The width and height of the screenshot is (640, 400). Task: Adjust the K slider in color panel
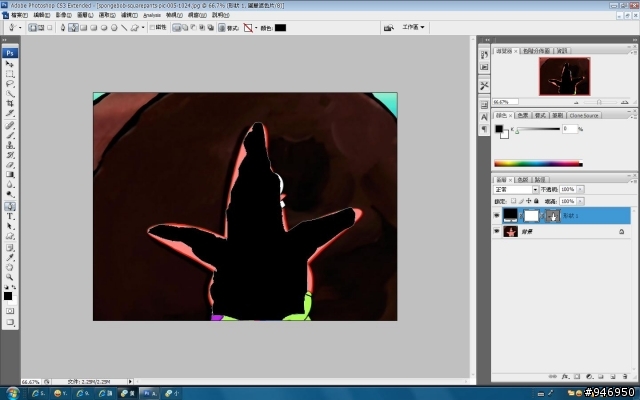[517, 131]
